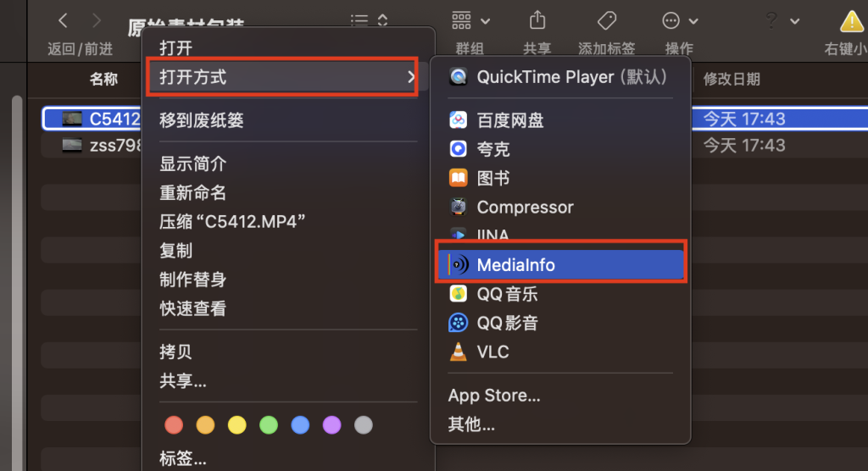Click the Share (共享) toolbar icon
This screenshot has width=868, height=471.
[x=537, y=20]
